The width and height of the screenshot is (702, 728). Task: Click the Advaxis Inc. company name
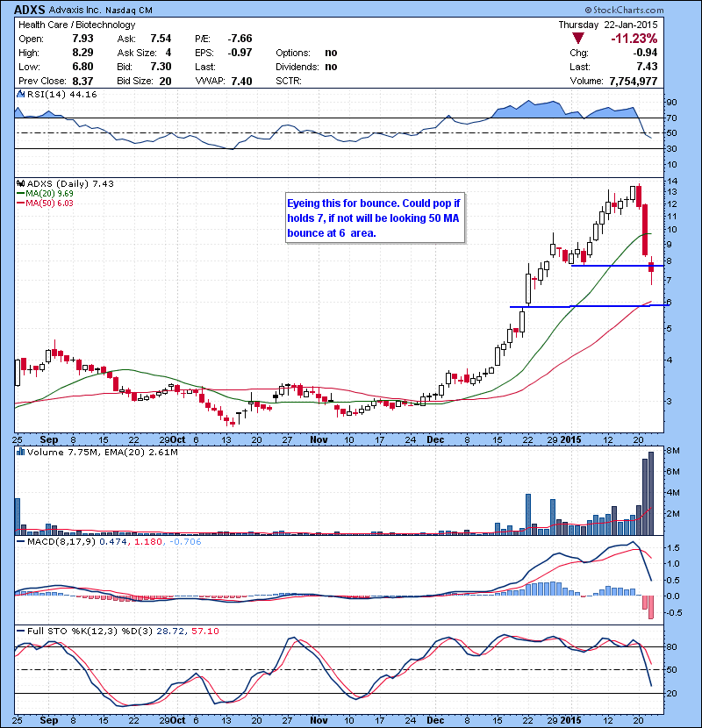click(x=75, y=10)
